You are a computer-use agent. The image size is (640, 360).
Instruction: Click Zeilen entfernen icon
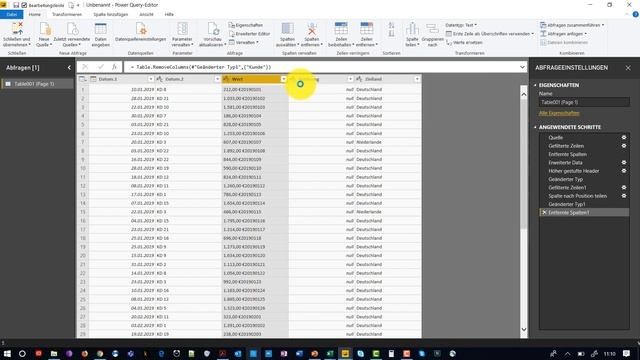(367, 29)
